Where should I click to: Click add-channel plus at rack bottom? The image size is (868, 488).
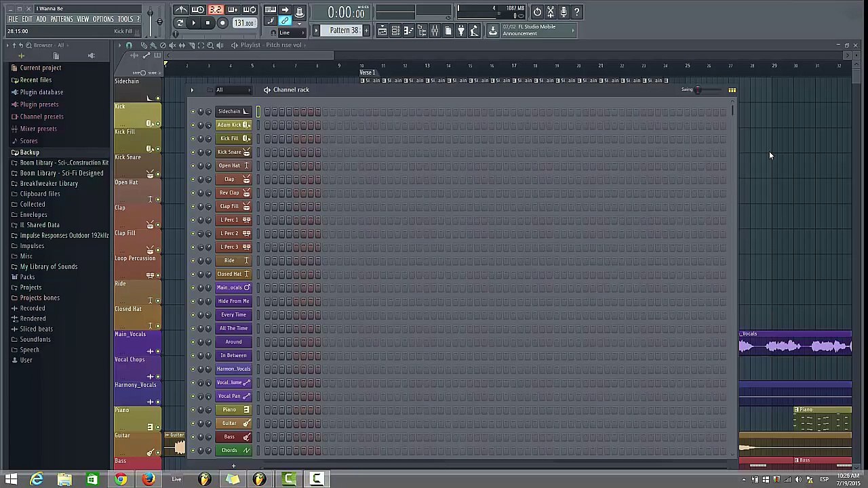(233, 466)
